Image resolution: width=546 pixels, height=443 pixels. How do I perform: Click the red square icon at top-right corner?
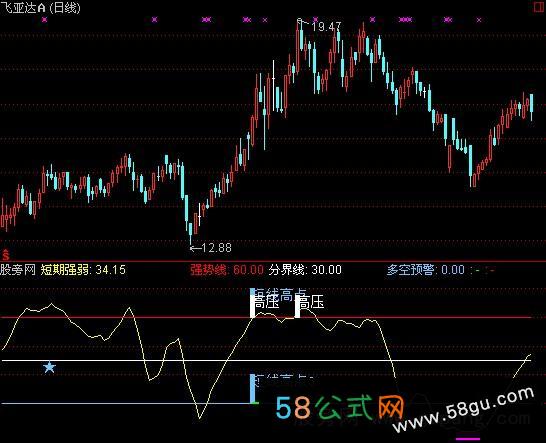[x=540, y=7]
